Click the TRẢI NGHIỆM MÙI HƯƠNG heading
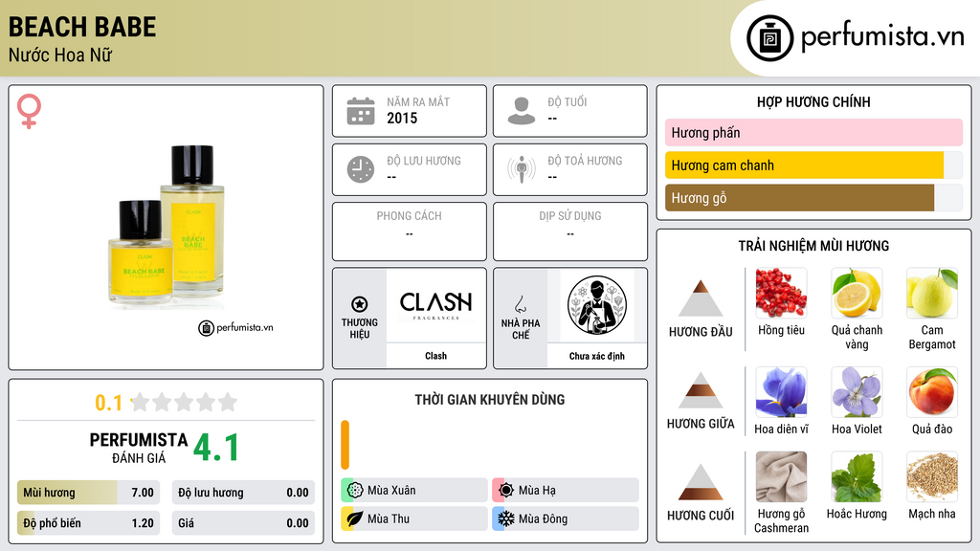This screenshot has width=980, height=551. 813,246
